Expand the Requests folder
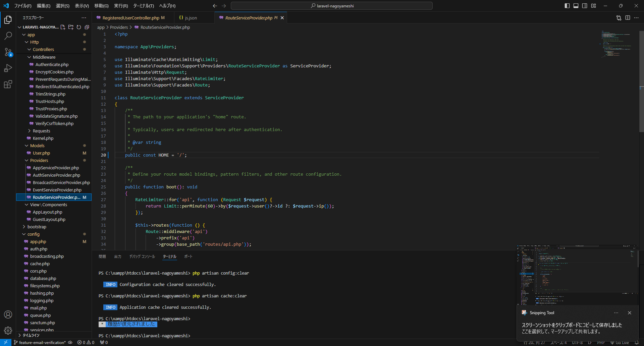Viewport: 644px width, 346px height. tap(41, 131)
